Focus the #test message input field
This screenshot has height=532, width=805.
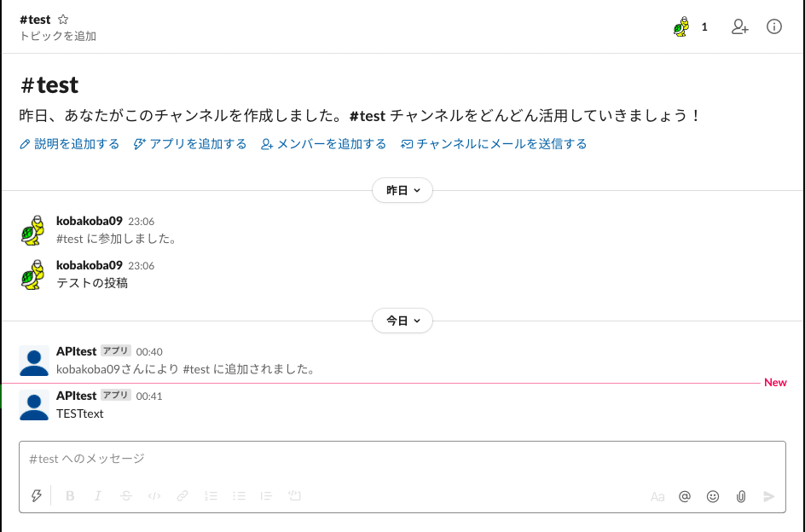tap(401, 459)
